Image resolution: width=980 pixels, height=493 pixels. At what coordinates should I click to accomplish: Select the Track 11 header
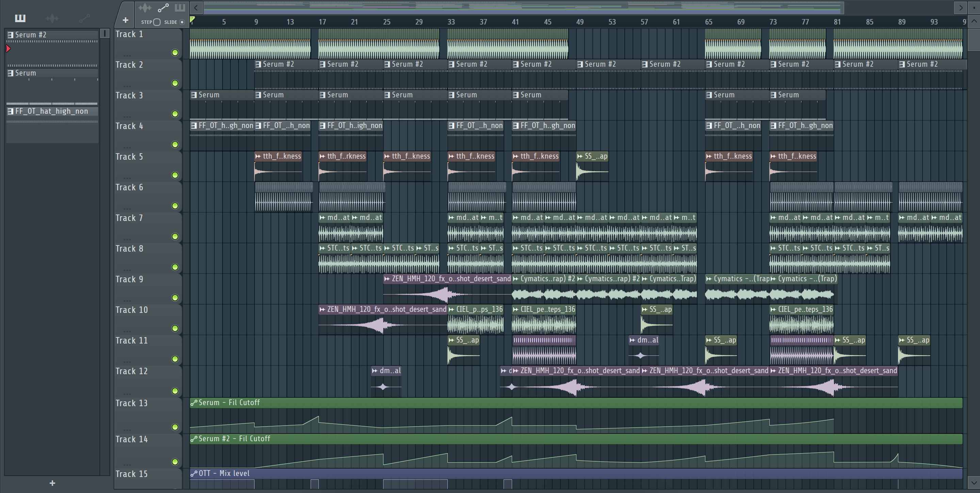[x=148, y=350]
